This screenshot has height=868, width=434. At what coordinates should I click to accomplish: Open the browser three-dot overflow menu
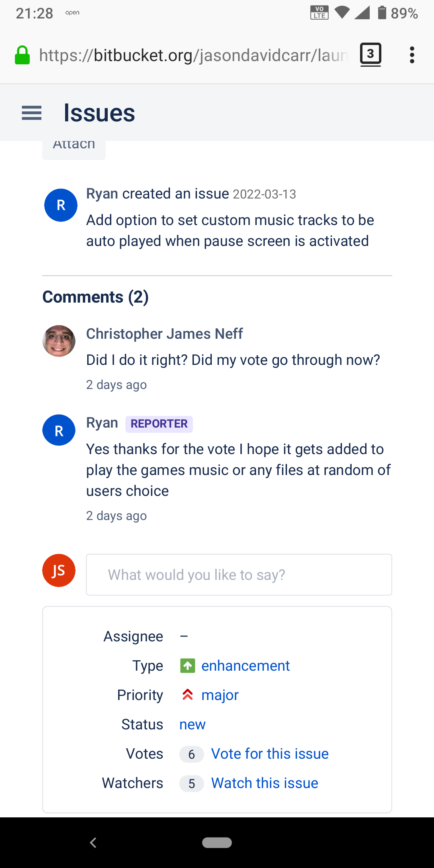pyautogui.click(x=412, y=55)
